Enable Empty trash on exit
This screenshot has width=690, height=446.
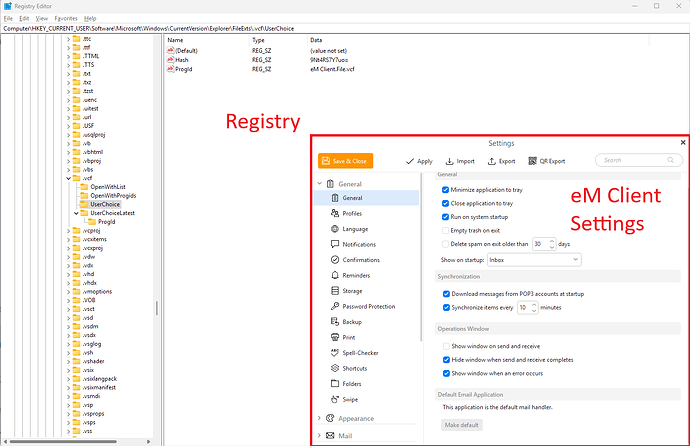click(445, 230)
